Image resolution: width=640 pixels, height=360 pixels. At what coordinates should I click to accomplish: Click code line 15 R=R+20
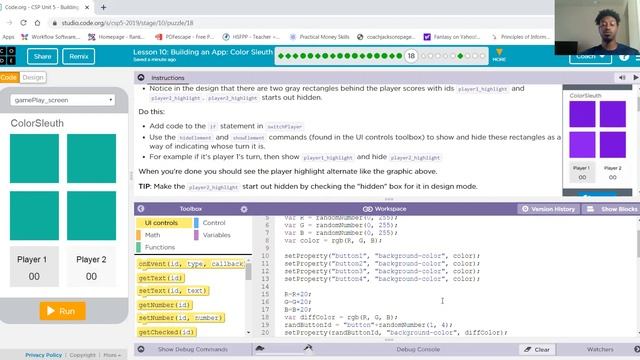coord(298,294)
